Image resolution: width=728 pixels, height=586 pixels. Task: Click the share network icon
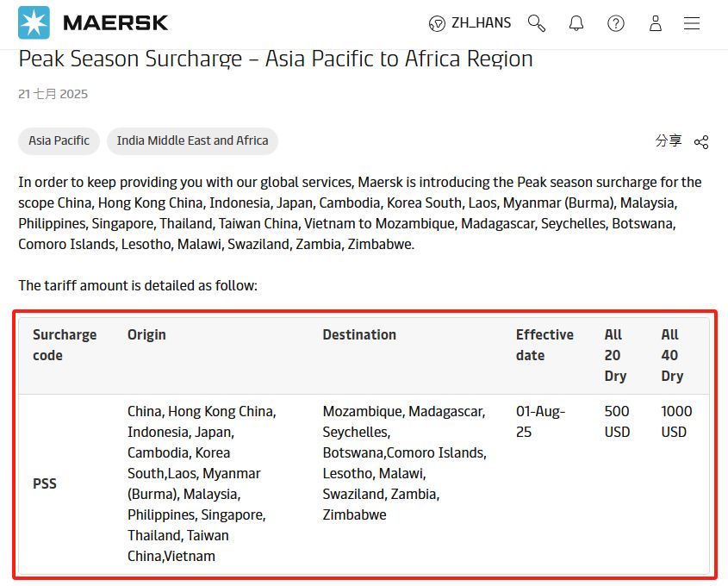pos(701,142)
